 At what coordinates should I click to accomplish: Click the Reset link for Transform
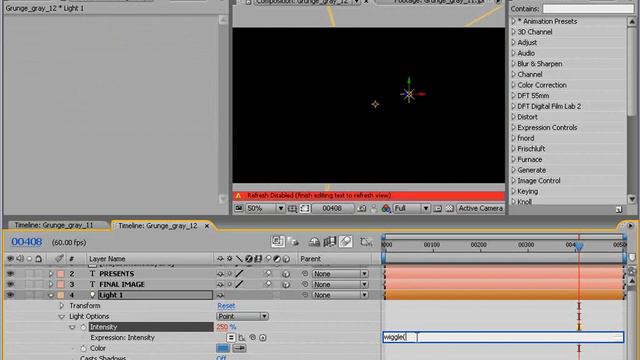coord(226,306)
